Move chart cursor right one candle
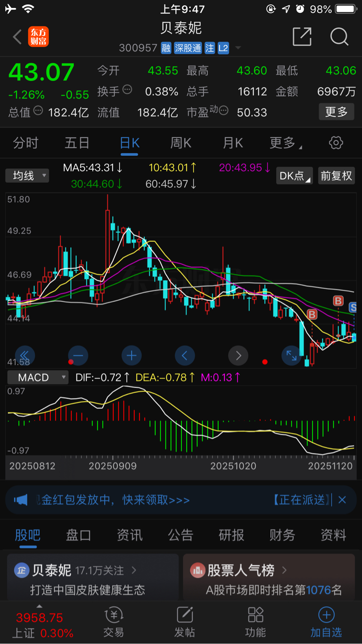 (x=238, y=355)
